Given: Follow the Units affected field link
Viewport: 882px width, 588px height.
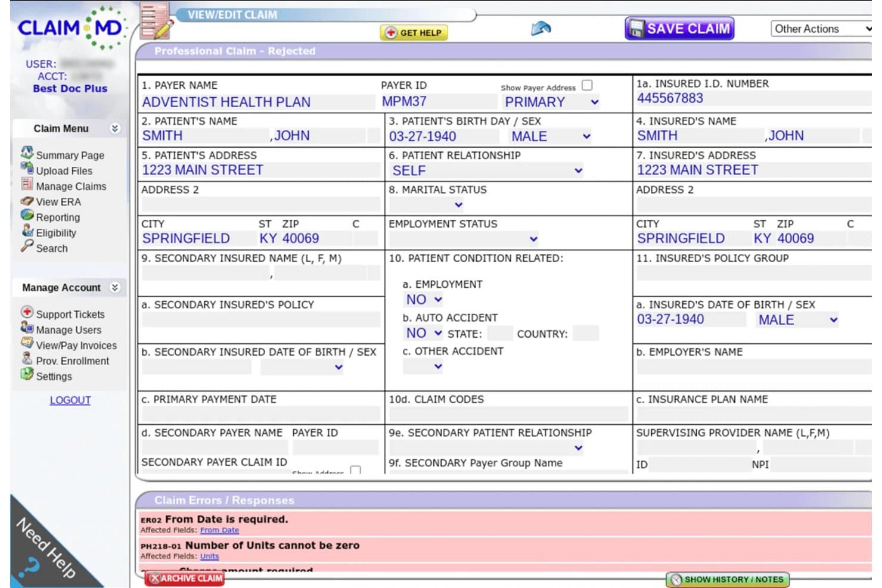Looking at the screenshot, I should click(209, 556).
